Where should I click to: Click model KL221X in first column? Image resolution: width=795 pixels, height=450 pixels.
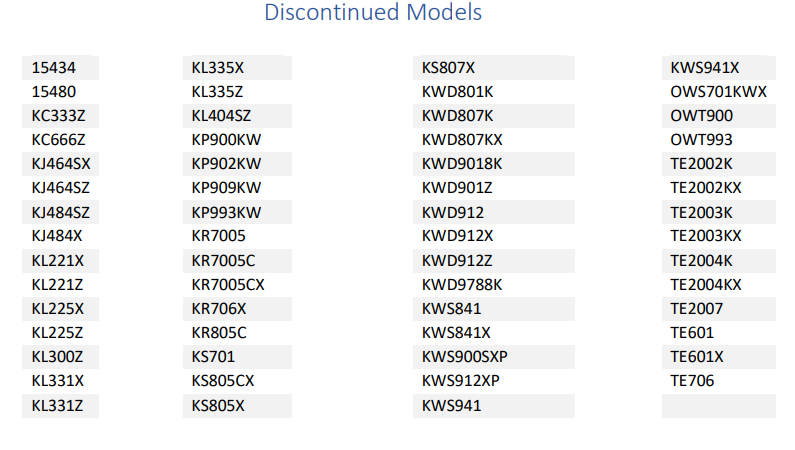[x=58, y=260]
